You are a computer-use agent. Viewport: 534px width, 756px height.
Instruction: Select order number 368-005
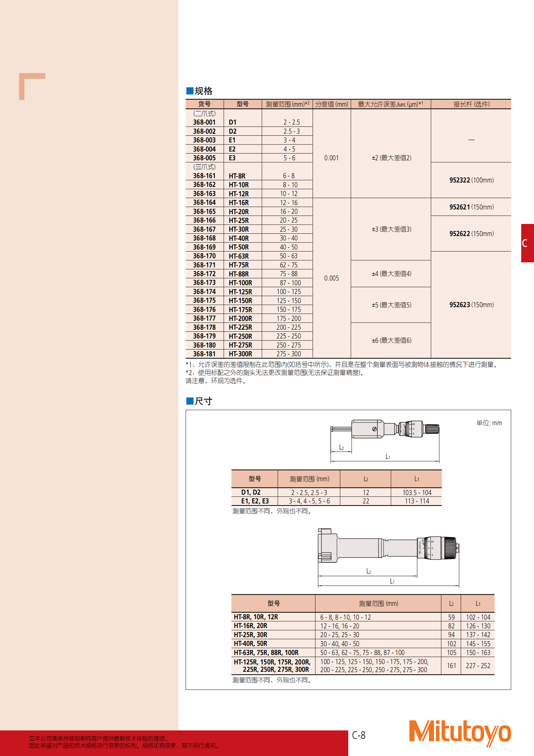click(x=204, y=158)
